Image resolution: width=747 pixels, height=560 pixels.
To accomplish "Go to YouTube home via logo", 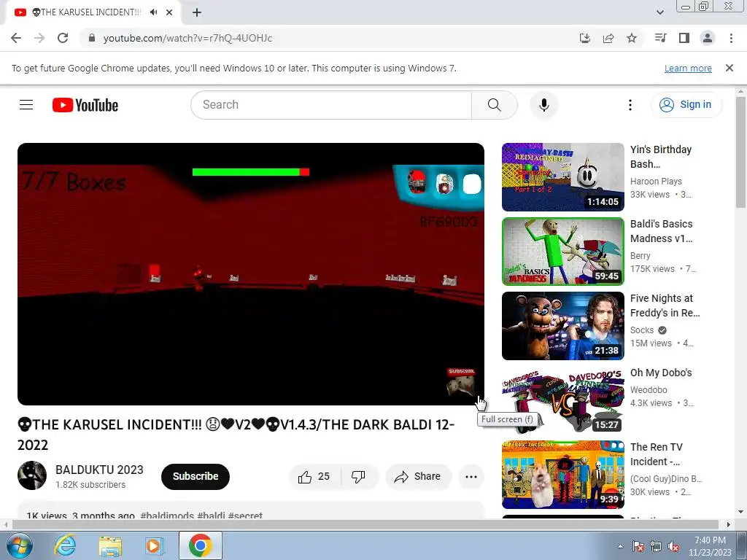I will tap(85, 105).
